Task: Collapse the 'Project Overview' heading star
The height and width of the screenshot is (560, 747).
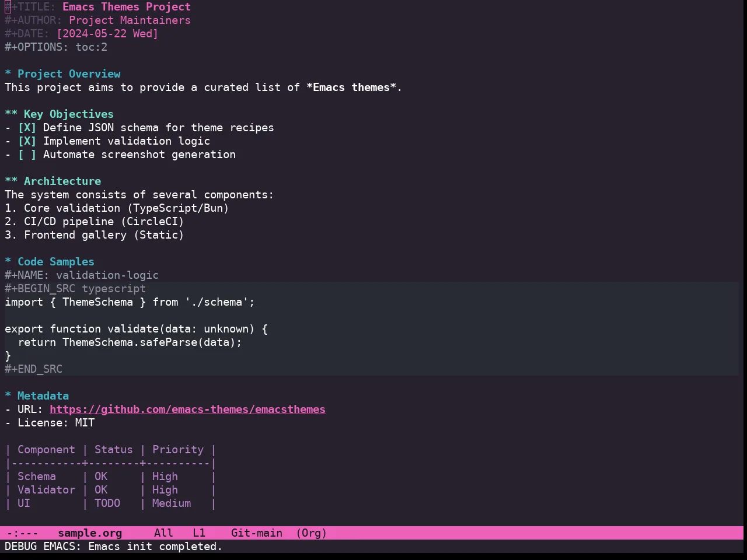Action: 8,74
